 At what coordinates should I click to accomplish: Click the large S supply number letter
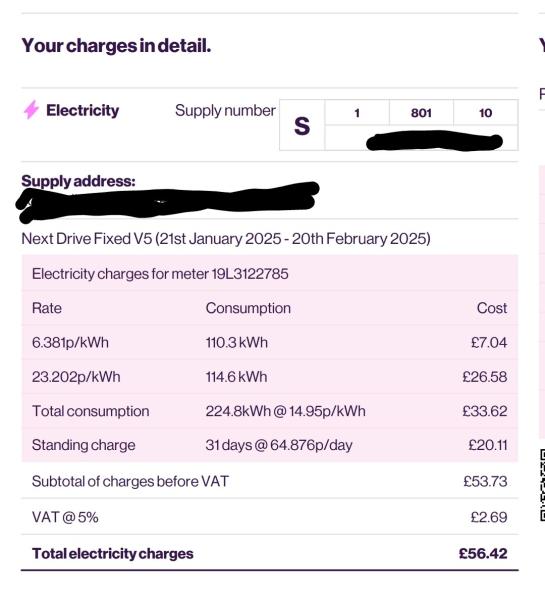click(x=302, y=126)
